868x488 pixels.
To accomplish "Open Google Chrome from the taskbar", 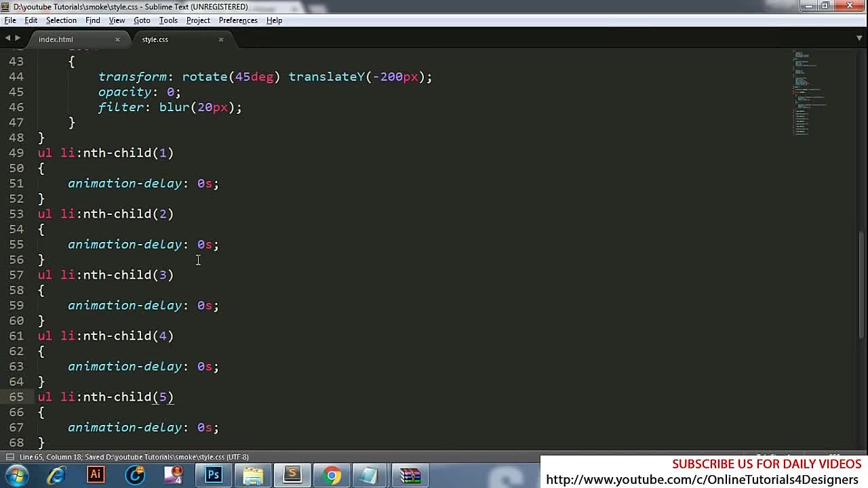I will pyautogui.click(x=332, y=475).
